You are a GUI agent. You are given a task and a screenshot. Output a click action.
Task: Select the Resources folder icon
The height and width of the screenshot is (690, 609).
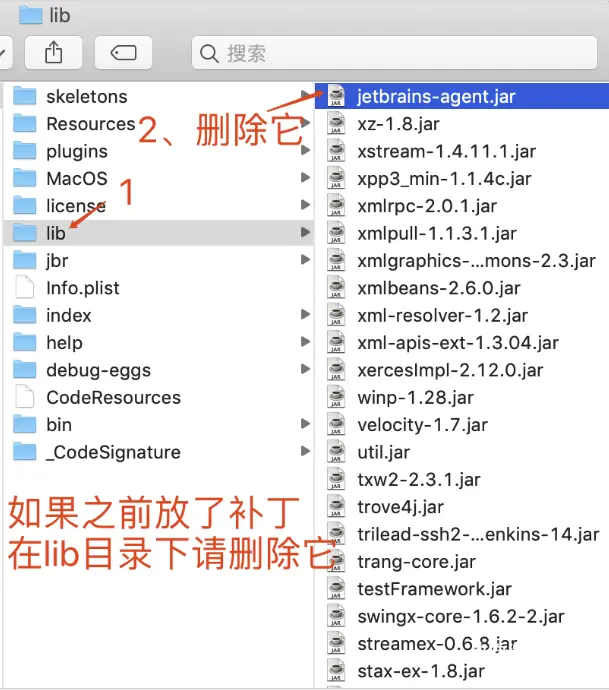click(x=25, y=123)
